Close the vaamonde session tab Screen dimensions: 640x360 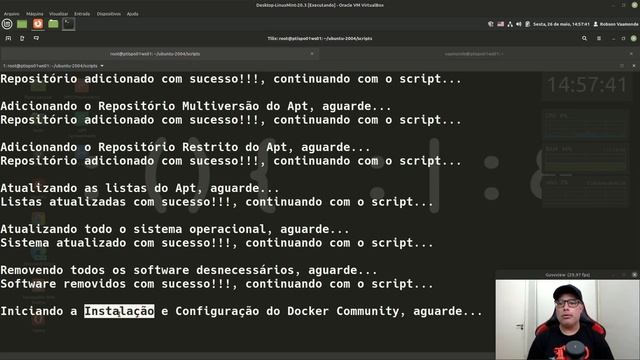point(631,53)
